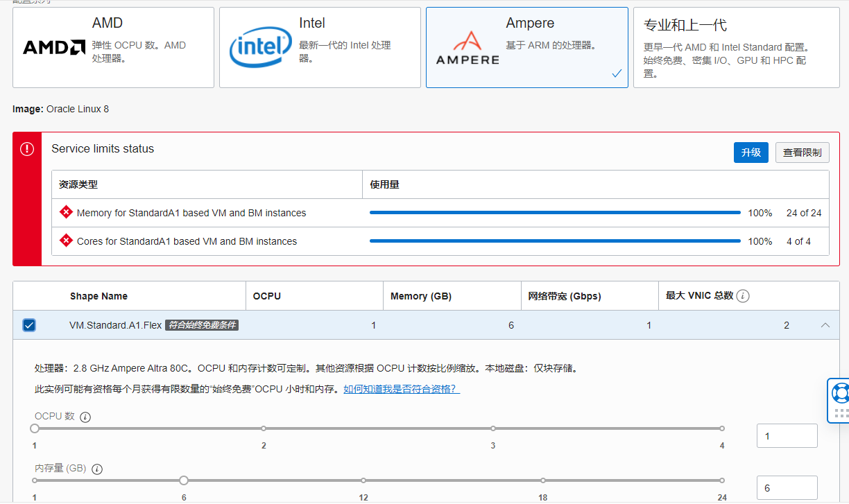Viewport: 849px width, 504px height.
Task: Open the 如何知道我是否符合资格? link
Action: pos(402,389)
